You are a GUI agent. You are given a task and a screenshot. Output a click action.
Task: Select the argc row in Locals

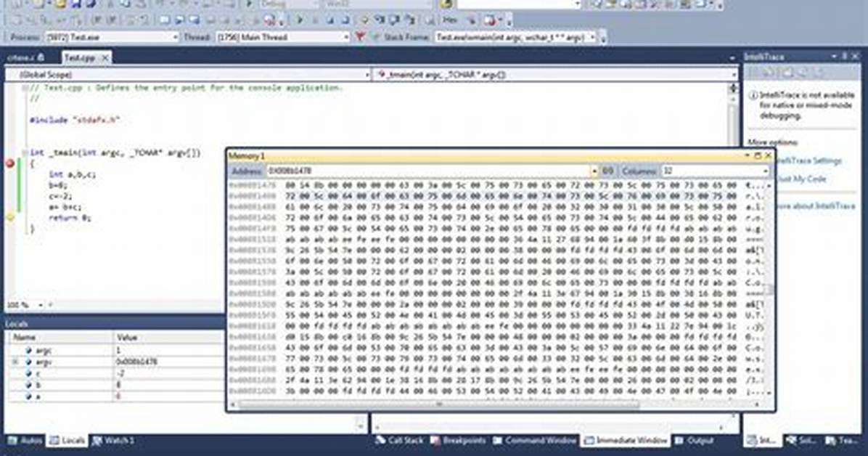pos(115,350)
